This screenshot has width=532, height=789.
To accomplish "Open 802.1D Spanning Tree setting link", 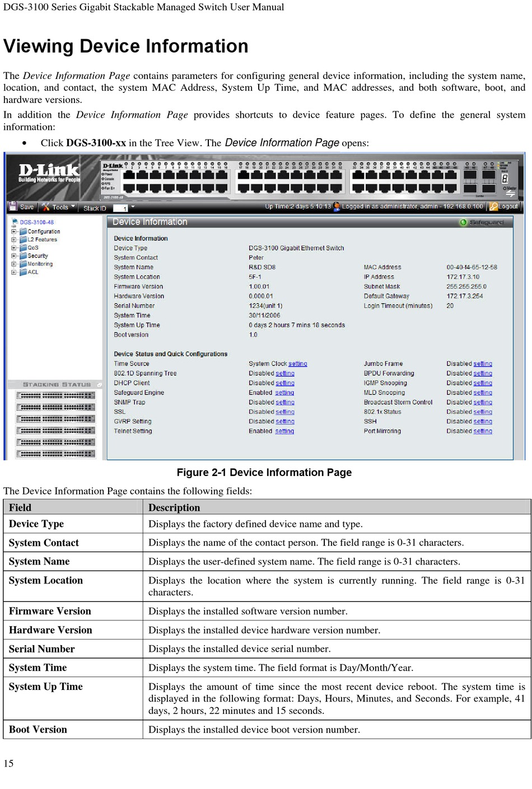I will tap(285, 374).
